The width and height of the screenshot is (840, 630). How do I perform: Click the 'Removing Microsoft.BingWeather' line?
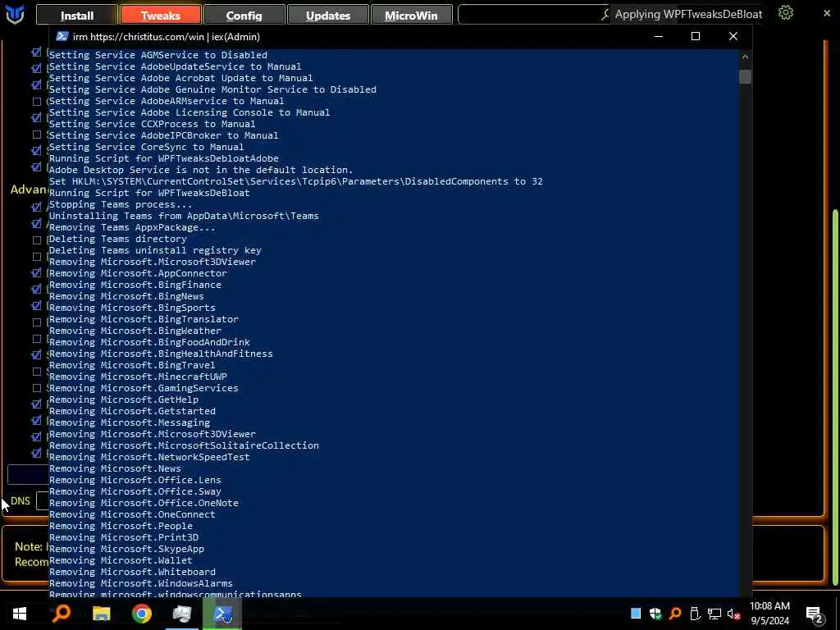135,331
